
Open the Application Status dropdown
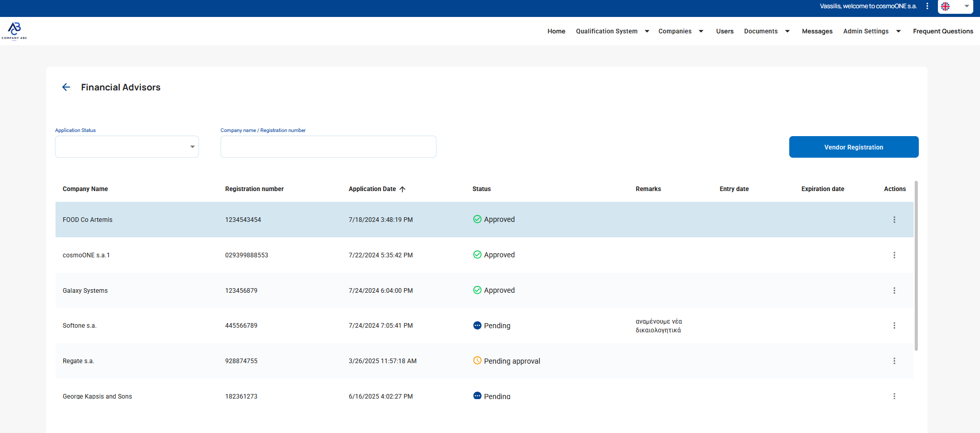(127, 147)
